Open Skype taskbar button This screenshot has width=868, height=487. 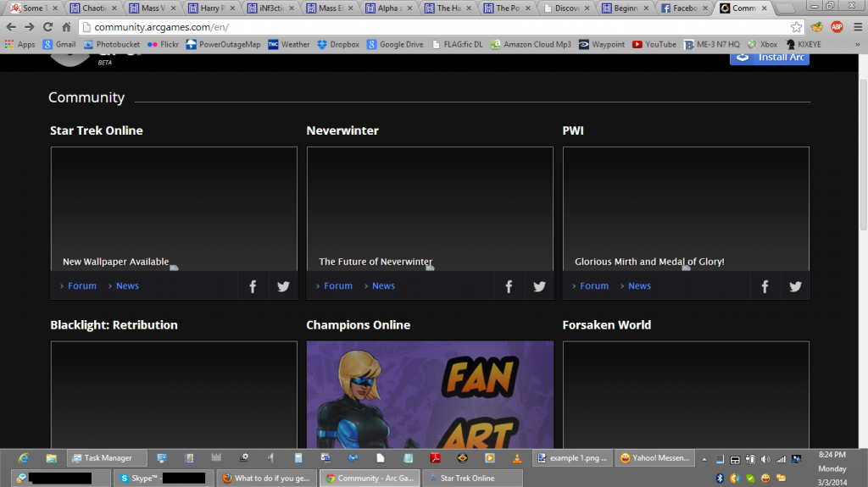(x=164, y=479)
